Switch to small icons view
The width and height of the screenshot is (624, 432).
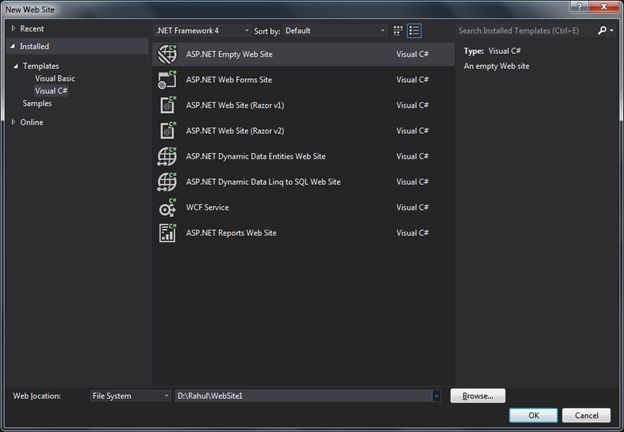398,31
